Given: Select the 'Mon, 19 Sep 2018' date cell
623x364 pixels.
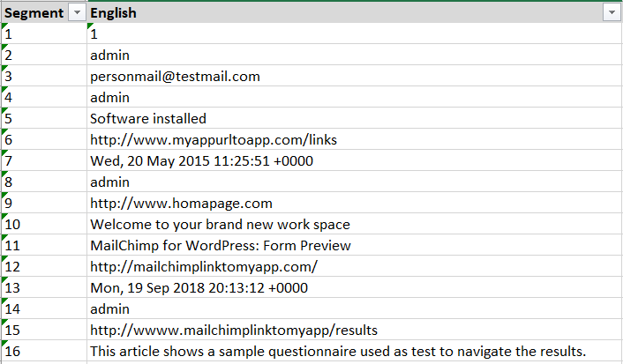Looking at the screenshot, I should pyautogui.click(x=200, y=288).
